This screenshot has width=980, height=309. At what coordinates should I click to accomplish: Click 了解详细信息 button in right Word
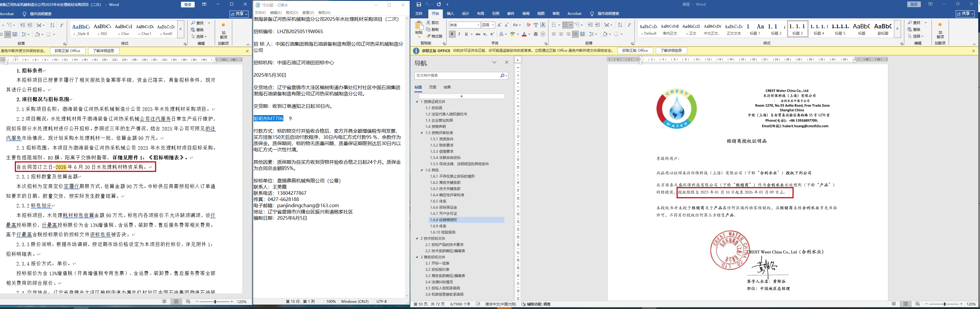tap(671, 51)
